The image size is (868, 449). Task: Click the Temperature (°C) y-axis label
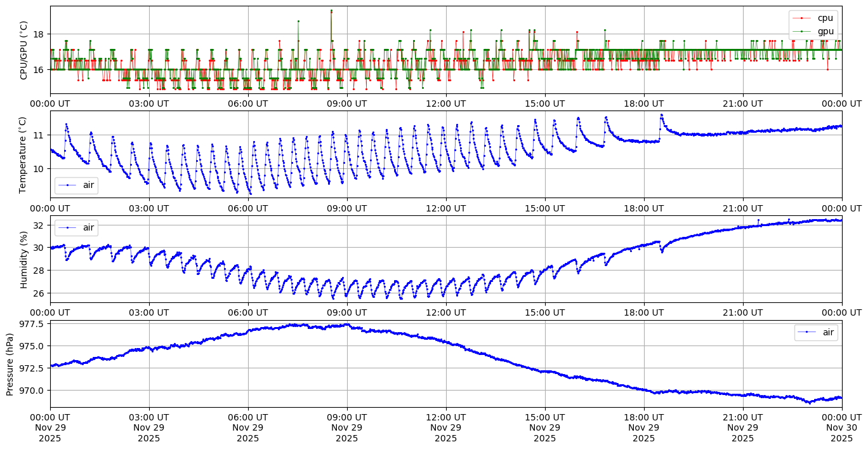click(23, 154)
